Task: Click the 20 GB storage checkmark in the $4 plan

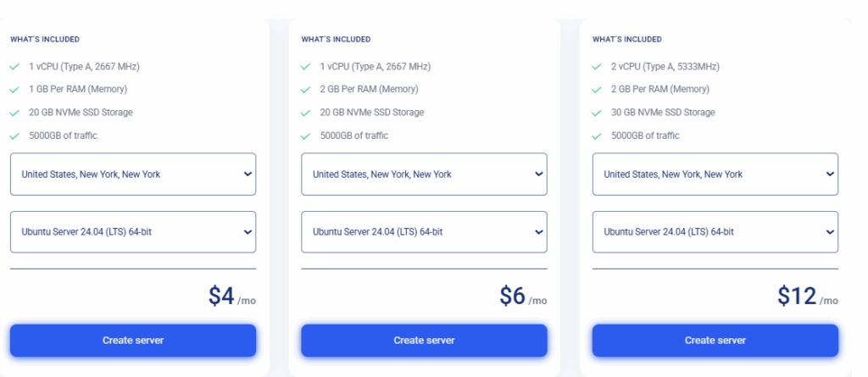Action: pyautogui.click(x=14, y=113)
